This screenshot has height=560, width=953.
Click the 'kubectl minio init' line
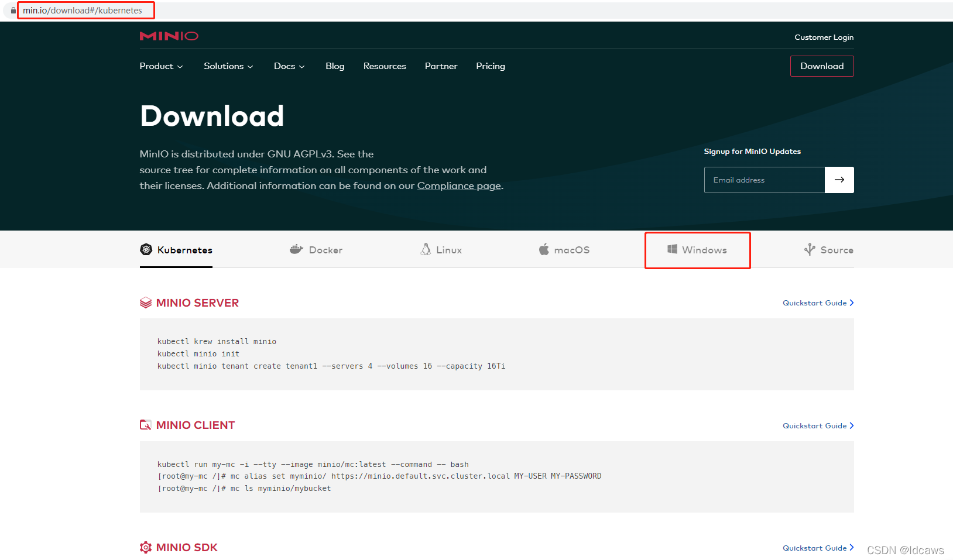click(x=198, y=353)
